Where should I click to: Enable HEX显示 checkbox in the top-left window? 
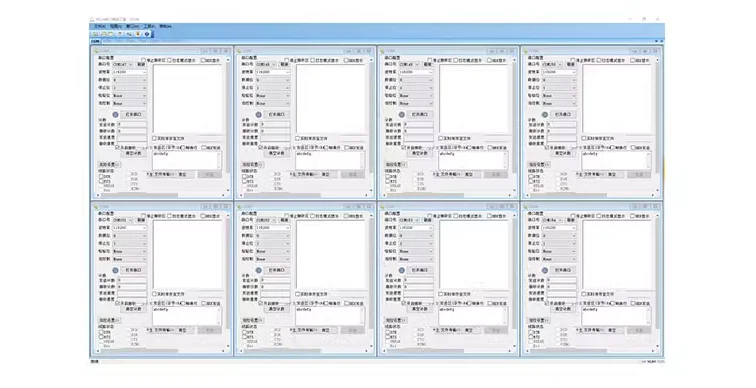click(x=203, y=61)
